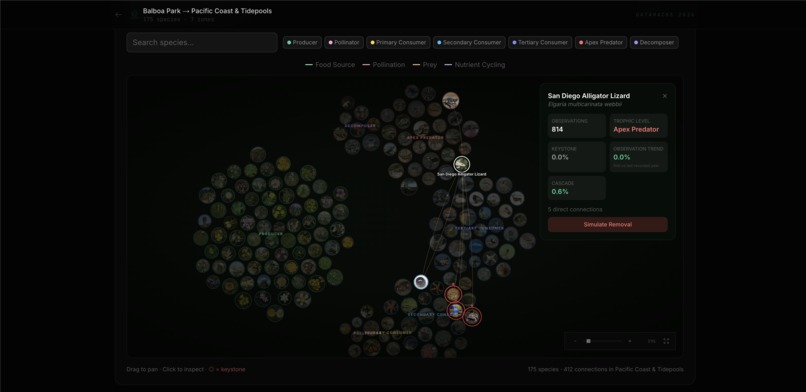Viewport: 806px width, 392px height.
Task: Click the Keystone 0.0% stat card
Action: 577,157
